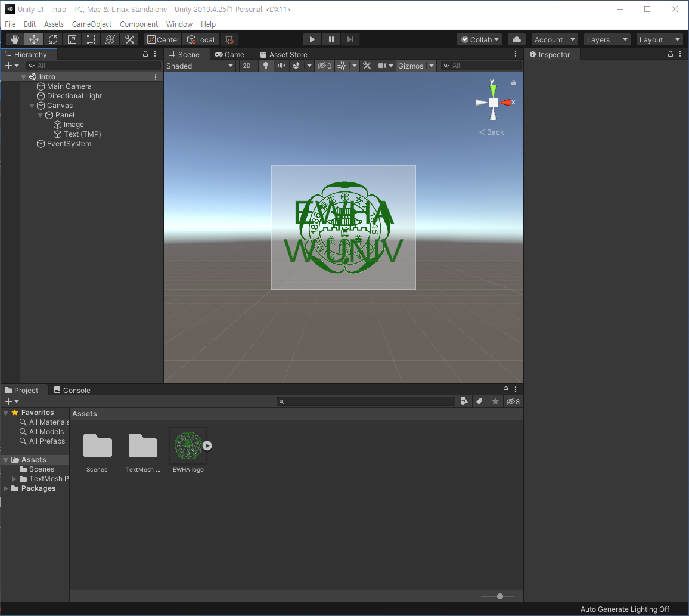Toggle 2D scene view mode
Viewport: 689px width, 616px height.
click(247, 66)
